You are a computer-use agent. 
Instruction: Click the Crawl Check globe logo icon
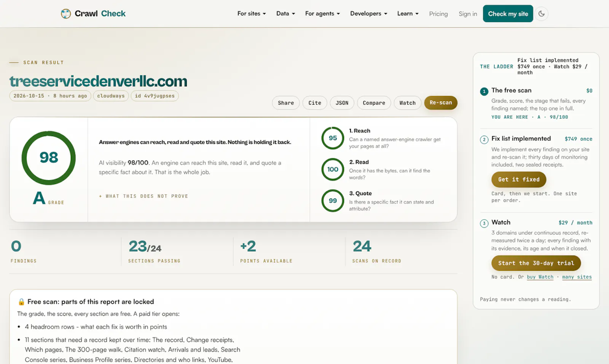[x=66, y=14]
